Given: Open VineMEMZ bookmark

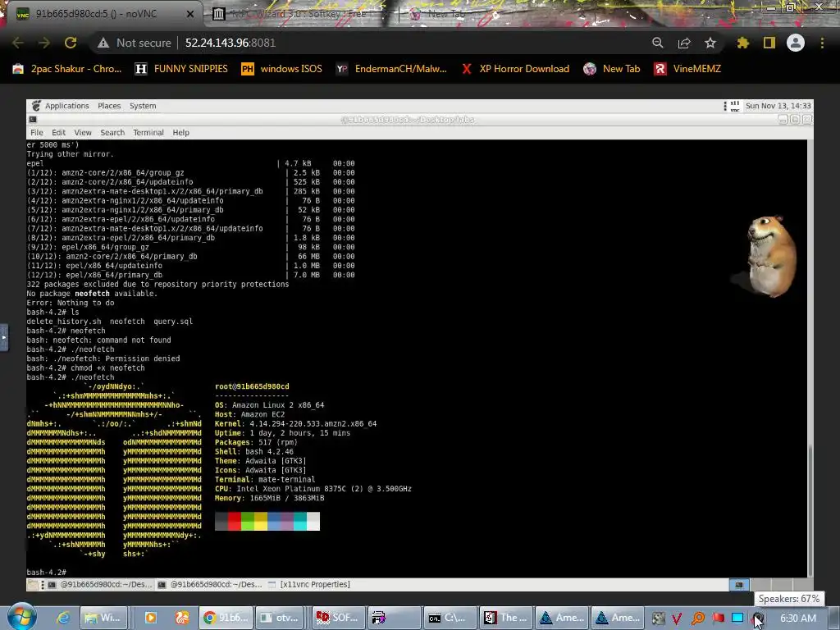Looking at the screenshot, I should point(688,69).
